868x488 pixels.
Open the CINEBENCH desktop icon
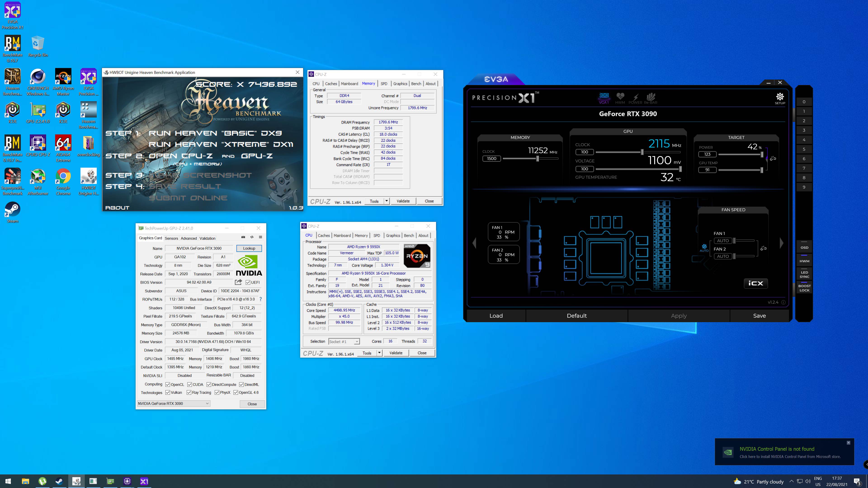pyautogui.click(x=38, y=82)
